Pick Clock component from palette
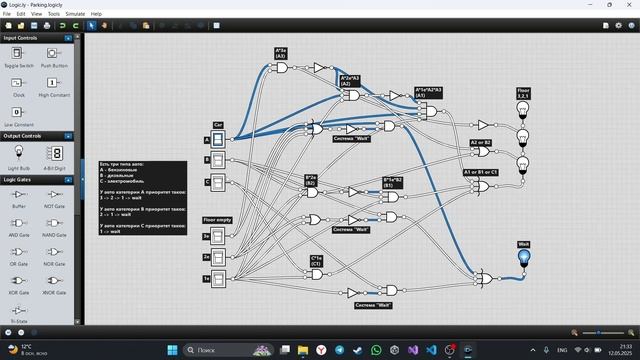Viewport: 640px width, 360px height. 18,87
